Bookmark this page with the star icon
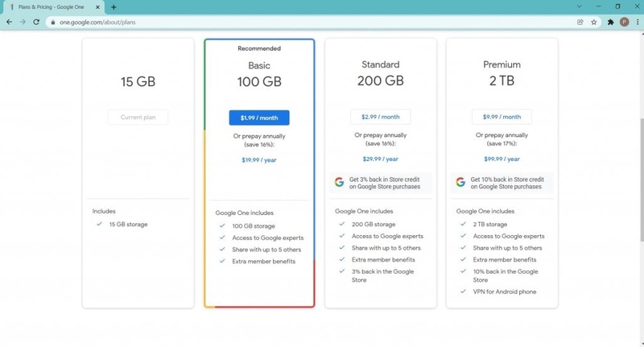 click(x=593, y=23)
